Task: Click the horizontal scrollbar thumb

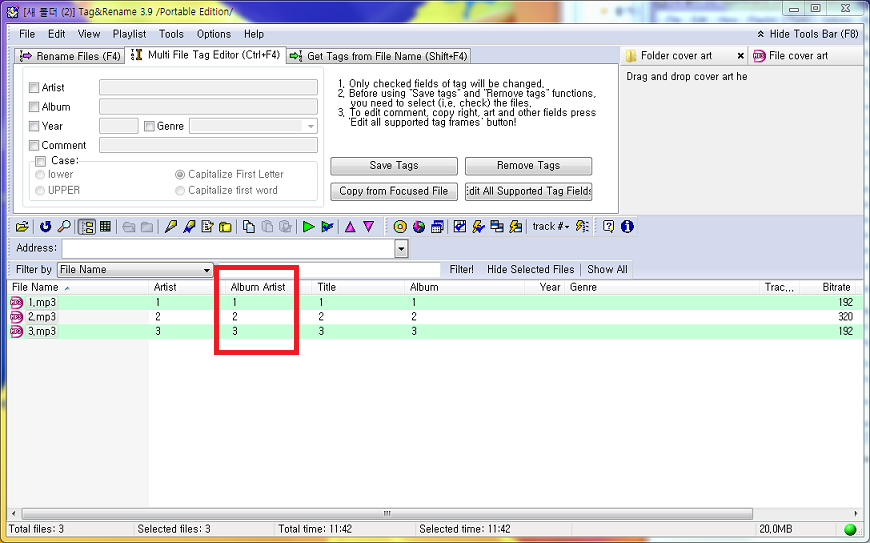Action: (x=387, y=514)
